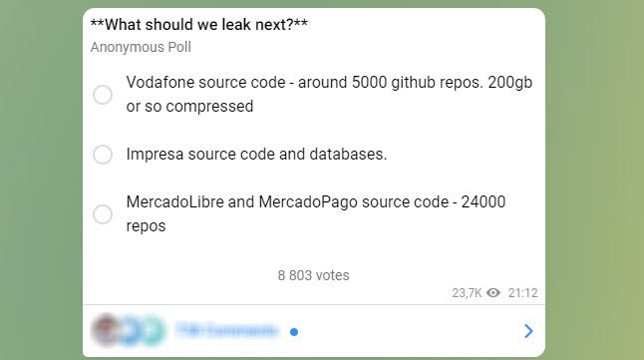Image resolution: width=644 pixels, height=360 pixels.
Task: Click the What should we leak next title
Action: (x=198, y=24)
